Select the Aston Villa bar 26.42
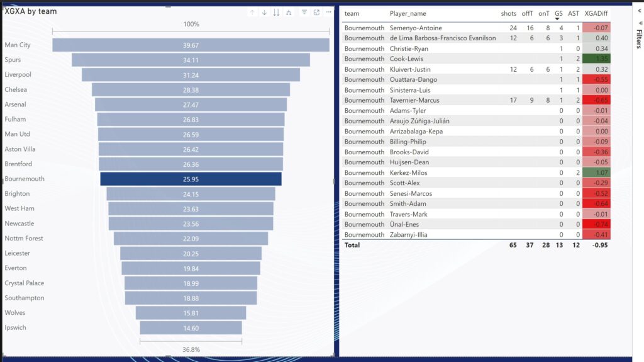The height and width of the screenshot is (362, 644). click(x=191, y=149)
